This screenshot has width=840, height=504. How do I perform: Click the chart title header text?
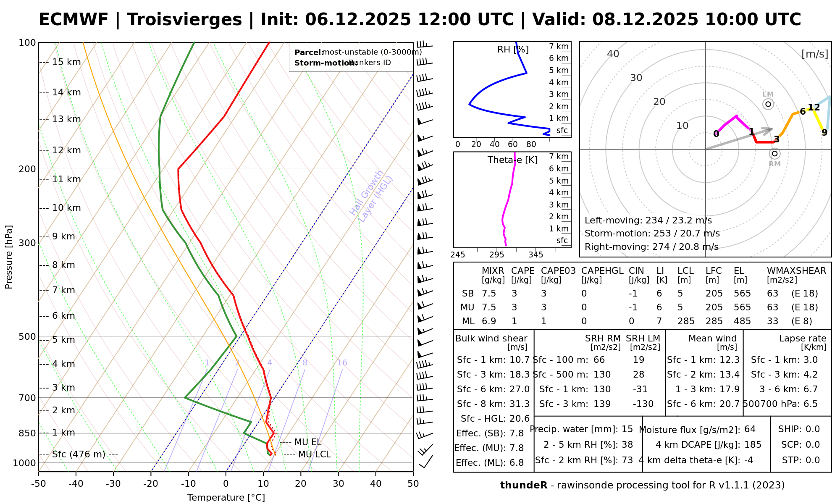click(420, 20)
